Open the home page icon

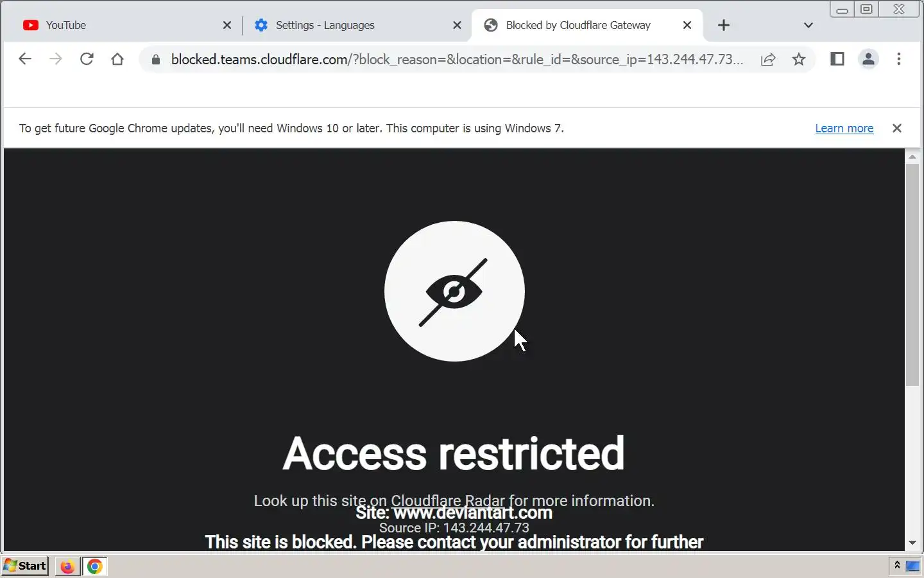(x=117, y=59)
